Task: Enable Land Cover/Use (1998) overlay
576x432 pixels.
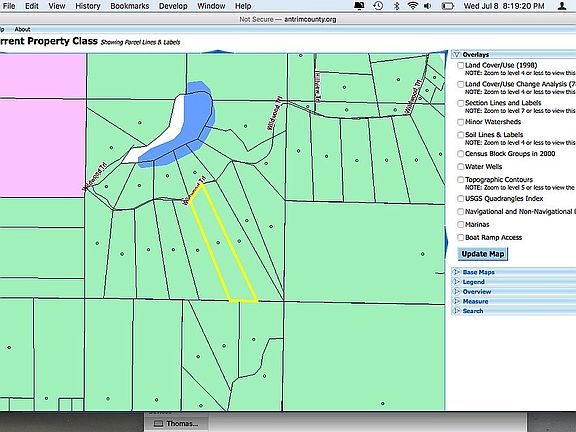Action: [x=460, y=65]
